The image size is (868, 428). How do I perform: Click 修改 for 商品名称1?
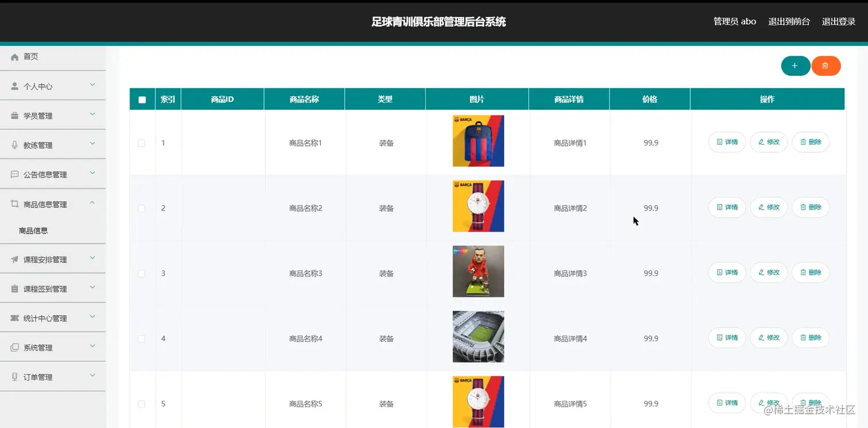[769, 142]
